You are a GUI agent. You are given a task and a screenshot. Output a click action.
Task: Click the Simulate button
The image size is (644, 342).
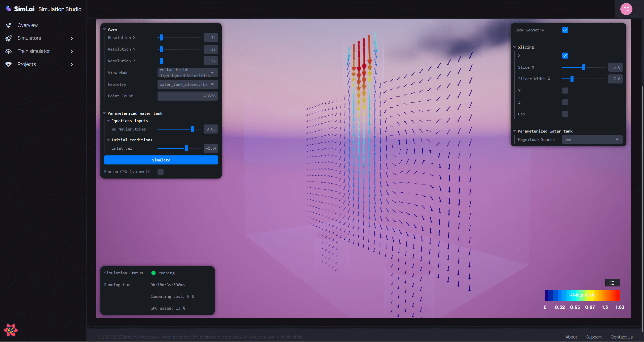point(161,159)
